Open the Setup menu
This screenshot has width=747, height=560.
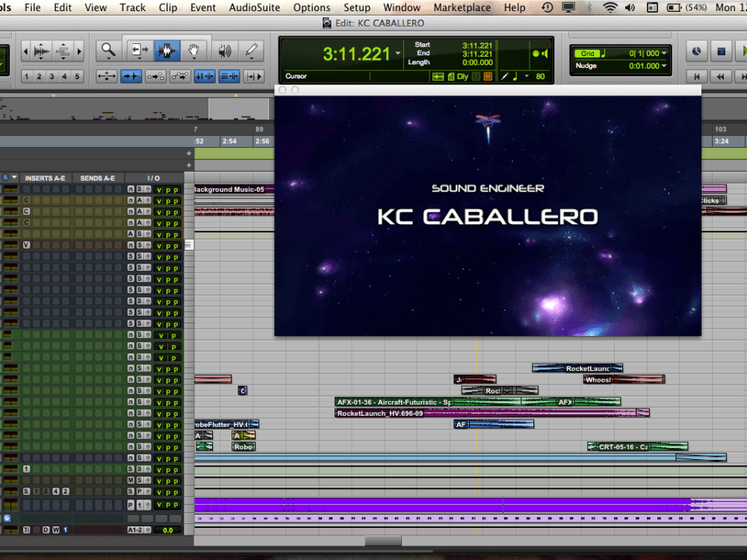tap(357, 7)
